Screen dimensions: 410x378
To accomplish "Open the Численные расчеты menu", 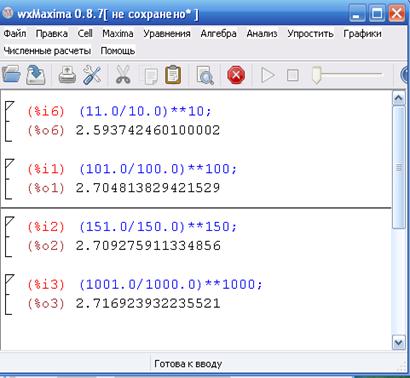I will coord(47,51).
